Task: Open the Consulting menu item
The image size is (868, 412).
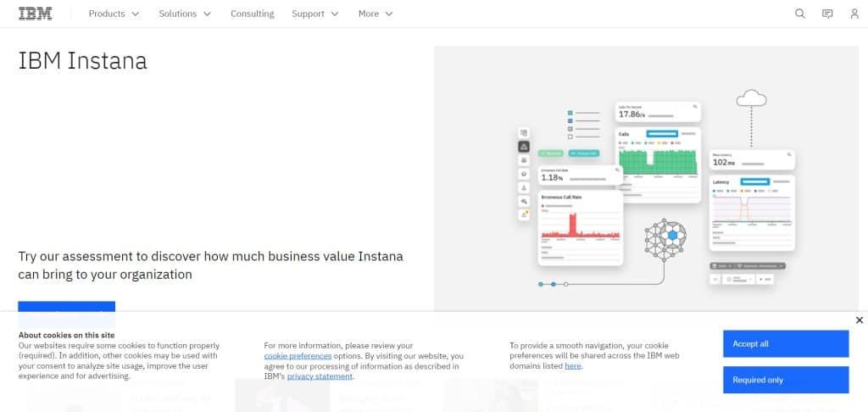Action: click(253, 14)
